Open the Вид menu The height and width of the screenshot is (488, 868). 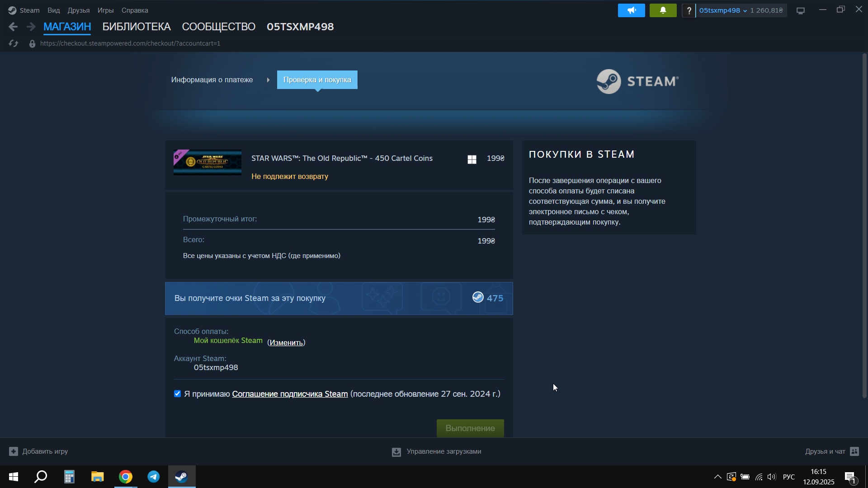click(54, 10)
